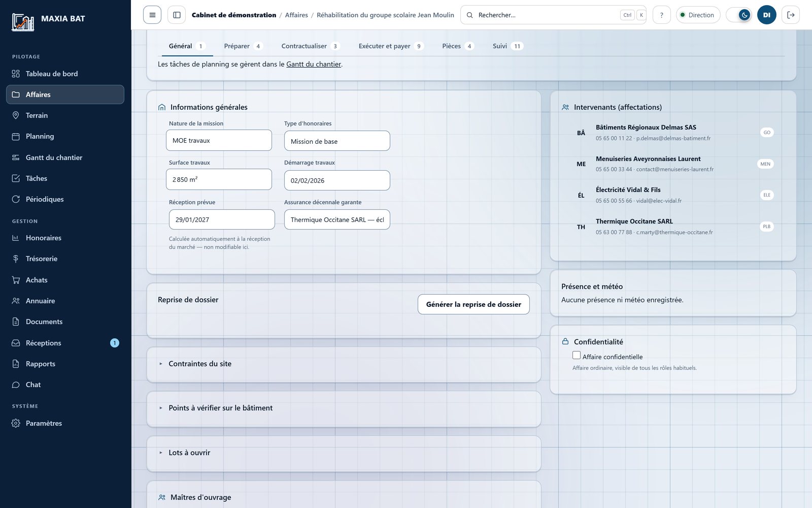Open Rapports in sidebar
The width and height of the screenshot is (812, 508).
pyautogui.click(x=65, y=364)
